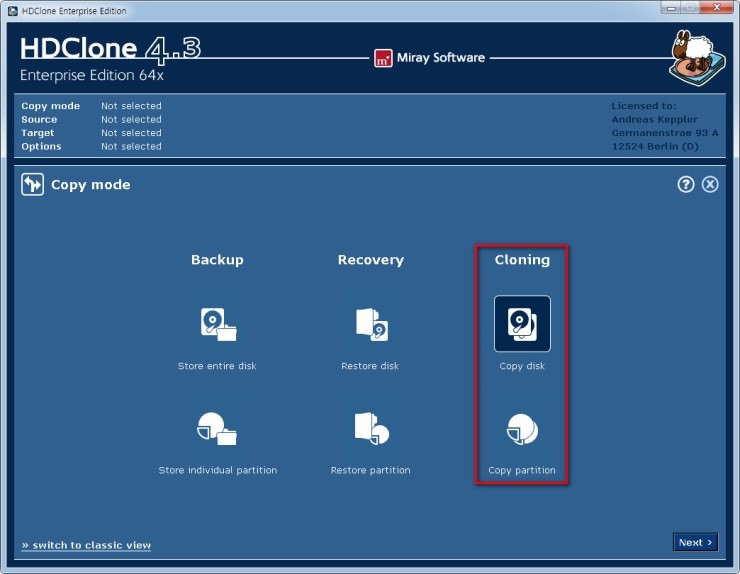Click the HDClone title bar app icon

[13, 10]
